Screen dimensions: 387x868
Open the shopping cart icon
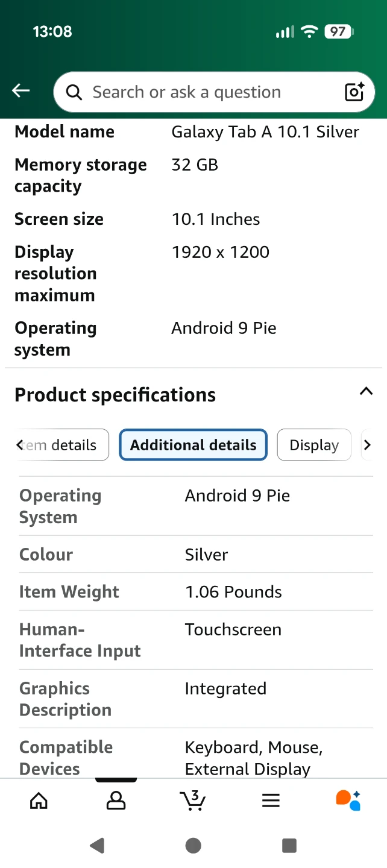(193, 800)
